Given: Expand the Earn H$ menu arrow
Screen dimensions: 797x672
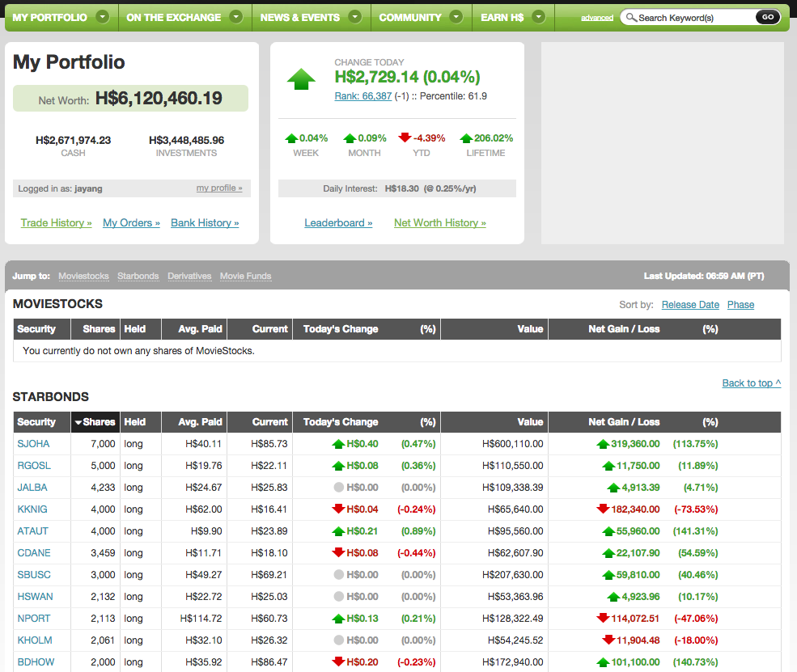Looking at the screenshot, I should point(538,17).
